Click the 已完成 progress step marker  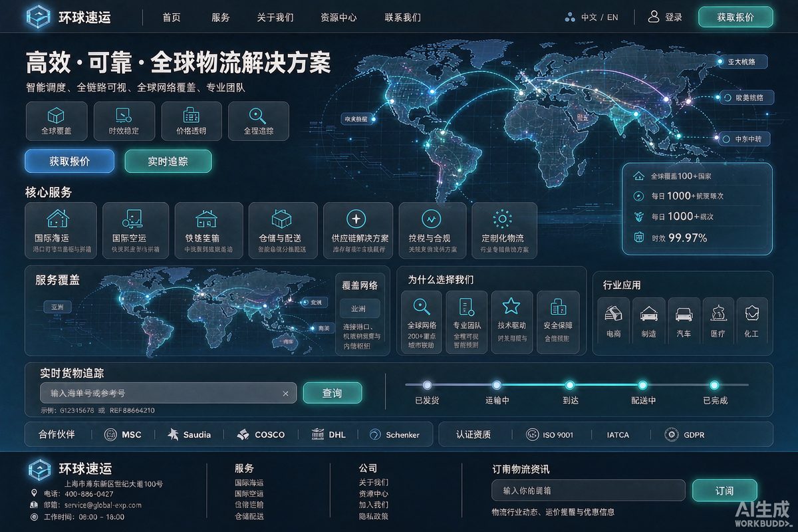(x=714, y=385)
